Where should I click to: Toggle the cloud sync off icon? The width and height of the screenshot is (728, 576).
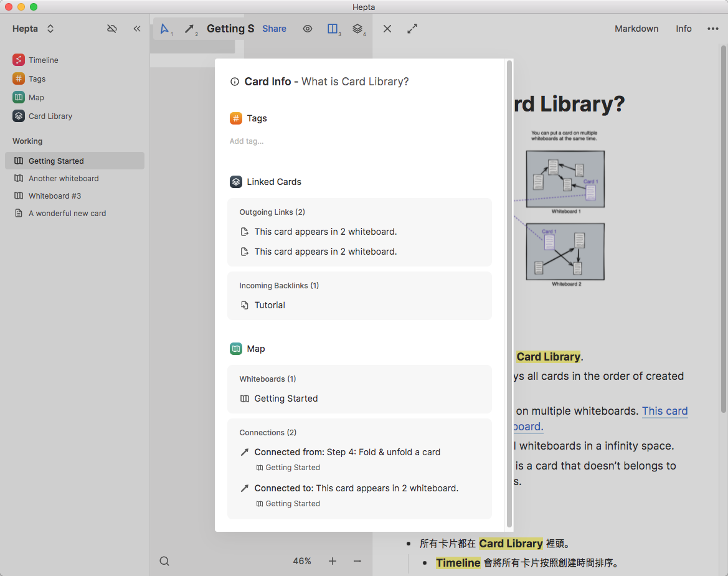[x=112, y=29]
